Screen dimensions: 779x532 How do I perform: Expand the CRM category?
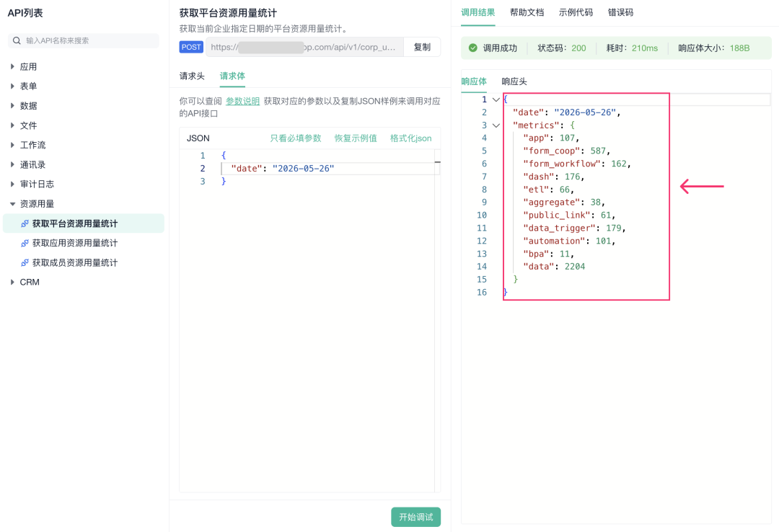pyautogui.click(x=12, y=282)
